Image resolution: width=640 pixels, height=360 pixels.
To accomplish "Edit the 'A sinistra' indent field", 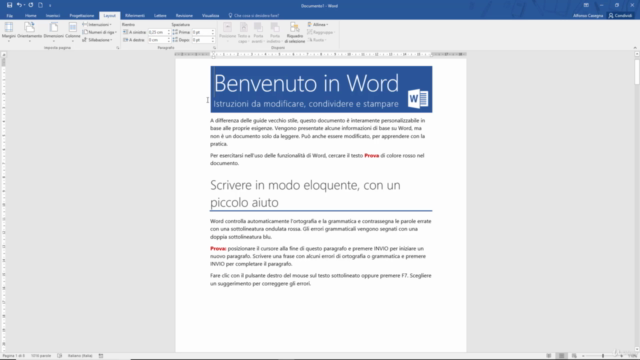I will (157, 32).
